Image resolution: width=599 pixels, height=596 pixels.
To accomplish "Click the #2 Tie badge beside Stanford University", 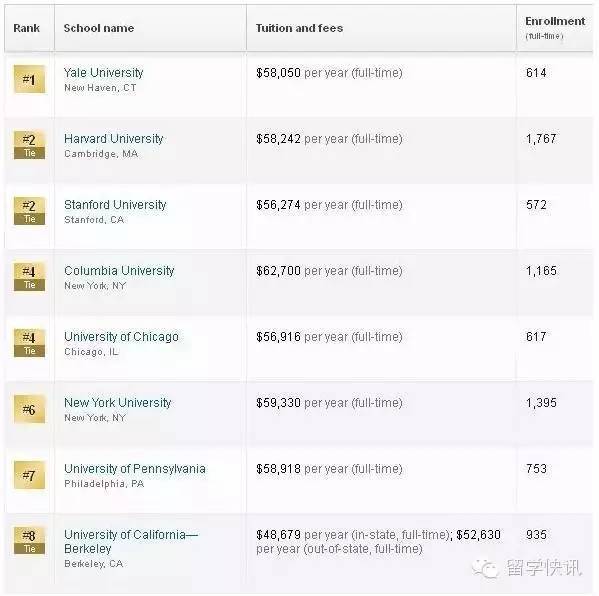I will tap(29, 211).
